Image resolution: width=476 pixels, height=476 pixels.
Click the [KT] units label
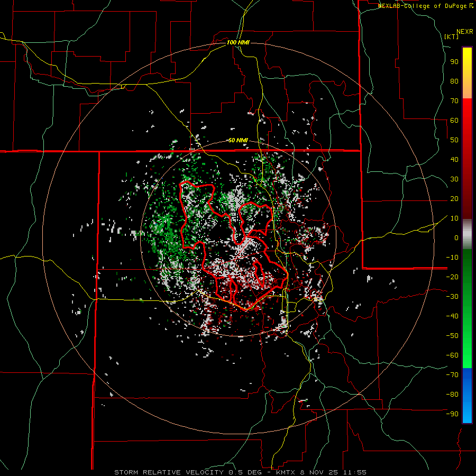point(452,36)
